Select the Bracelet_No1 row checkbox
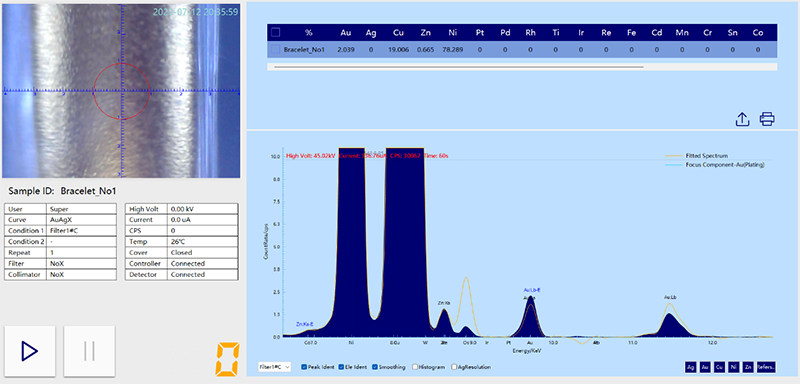The image size is (800, 384). pyautogui.click(x=276, y=50)
